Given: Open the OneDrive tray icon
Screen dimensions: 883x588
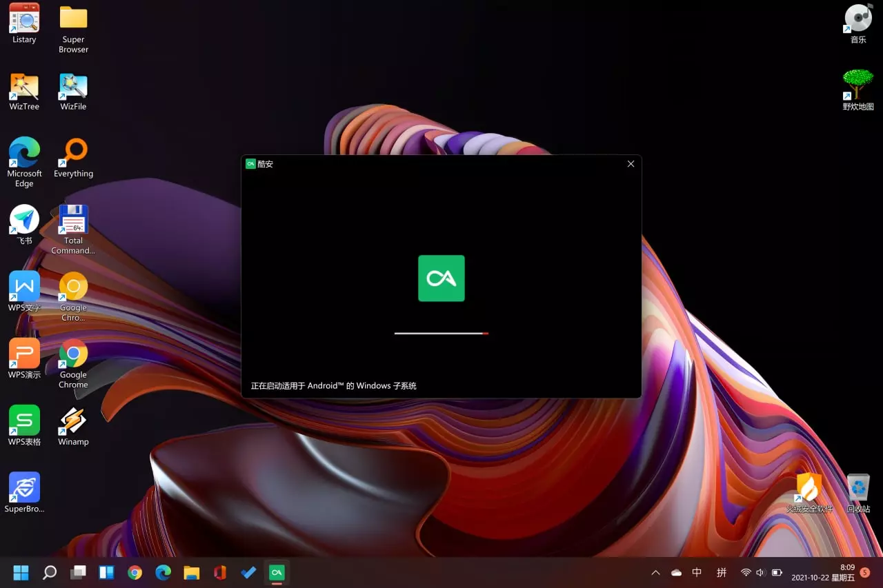Looking at the screenshot, I should tap(676, 572).
